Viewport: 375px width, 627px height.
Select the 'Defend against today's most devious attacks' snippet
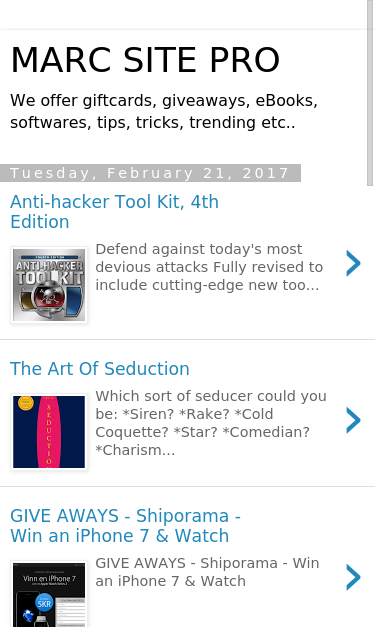[209, 267]
